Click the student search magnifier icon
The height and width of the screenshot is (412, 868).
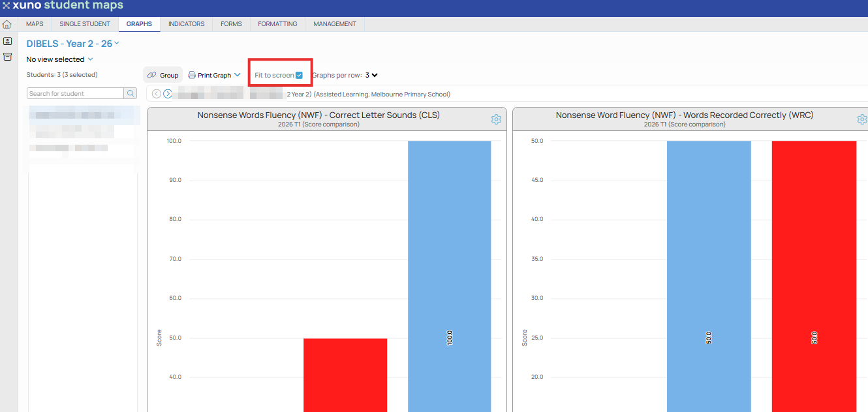(131, 93)
